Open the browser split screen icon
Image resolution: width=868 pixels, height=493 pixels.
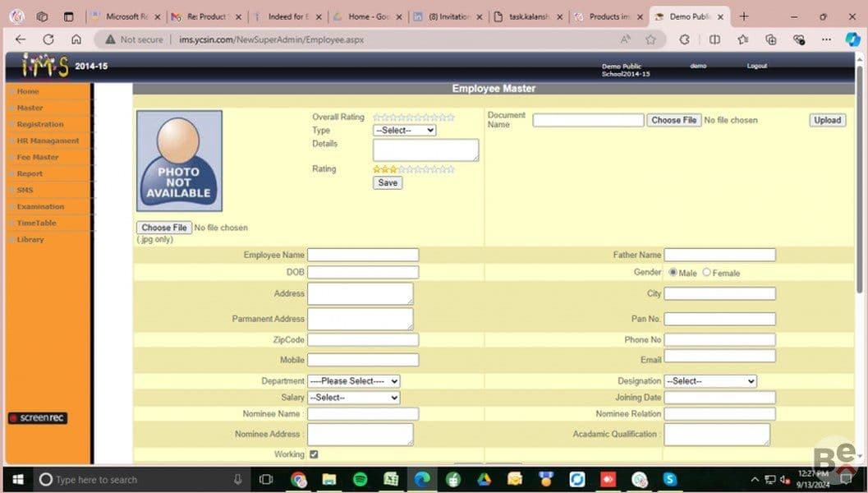coord(714,39)
